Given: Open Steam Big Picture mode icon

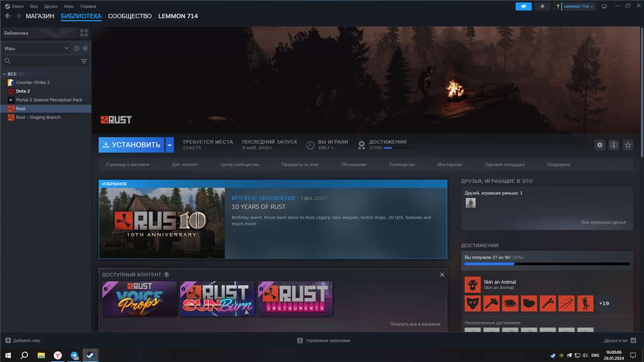Looking at the screenshot, I should tap(604, 6).
